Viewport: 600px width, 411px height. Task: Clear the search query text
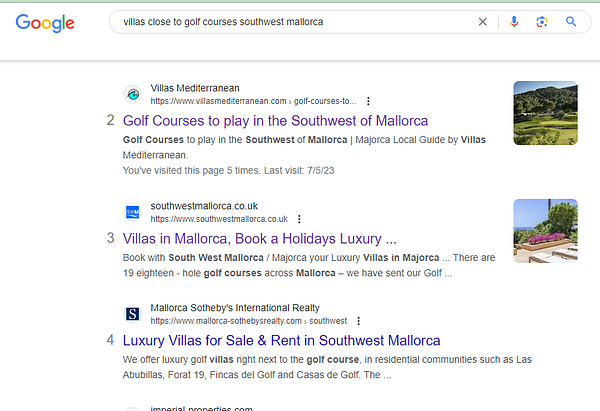483,21
